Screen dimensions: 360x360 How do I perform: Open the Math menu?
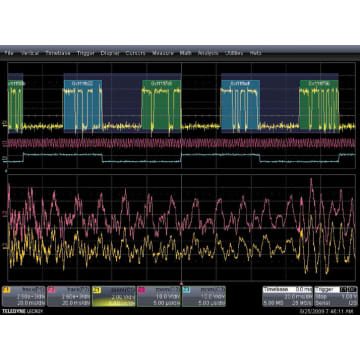click(185, 53)
